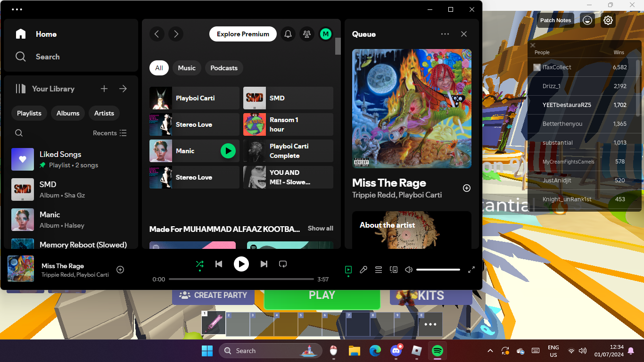Play the current track
Image resolution: width=644 pixels, height=362 pixels.
[241, 264]
